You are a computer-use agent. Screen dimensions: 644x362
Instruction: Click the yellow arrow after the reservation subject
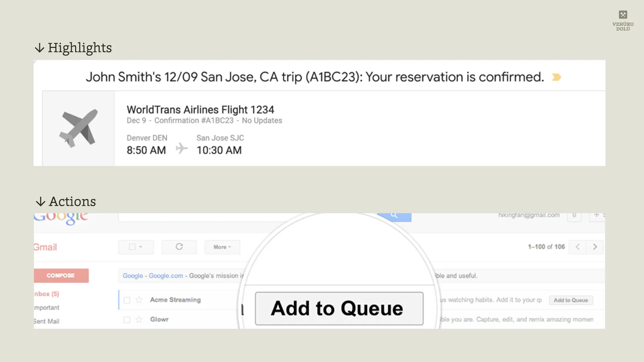tap(557, 77)
